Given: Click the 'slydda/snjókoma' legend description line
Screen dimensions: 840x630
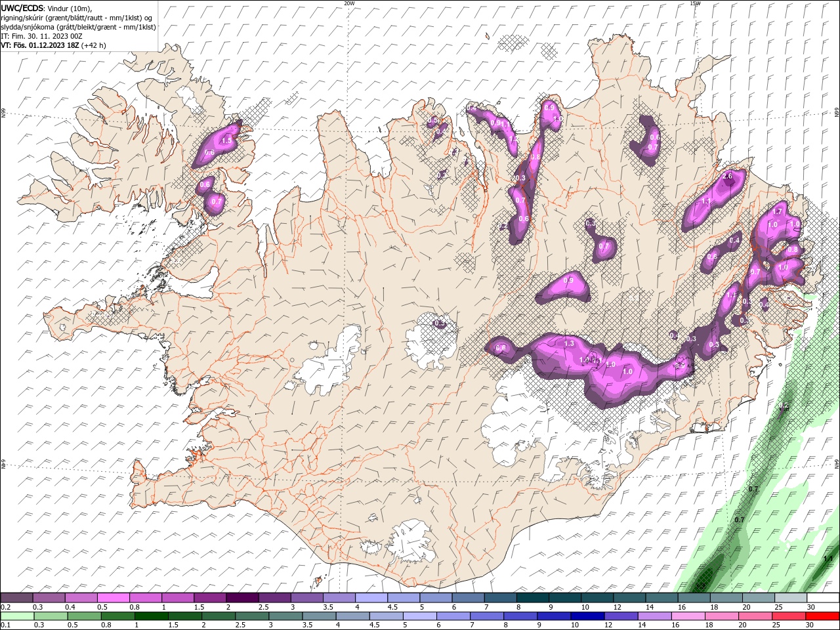Looking at the screenshot, I should pos(78,27).
